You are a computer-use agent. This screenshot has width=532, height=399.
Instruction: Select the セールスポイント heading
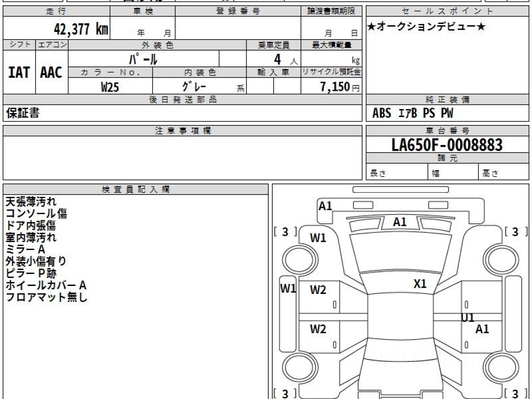point(447,12)
